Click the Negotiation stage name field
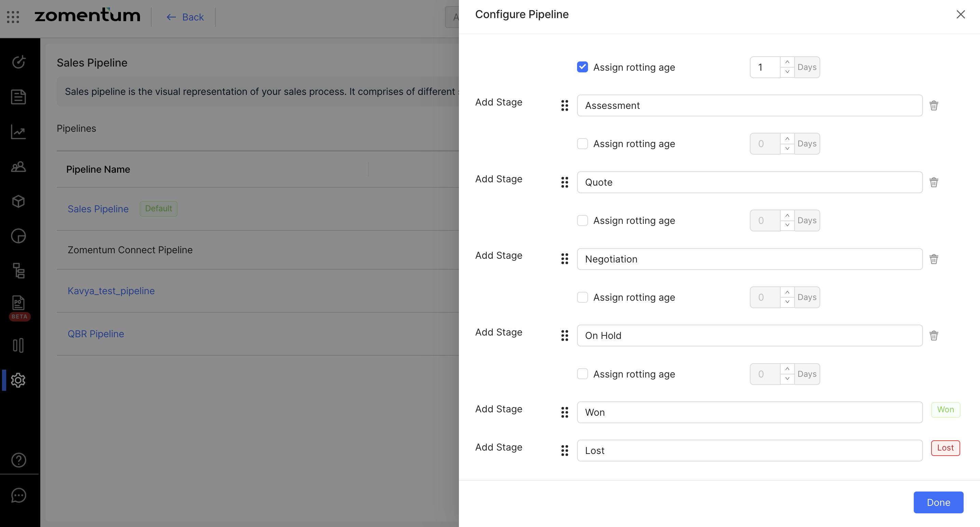The width and height of the screenshot is (980, 527). pyautogui.click(x=749, y=259)
